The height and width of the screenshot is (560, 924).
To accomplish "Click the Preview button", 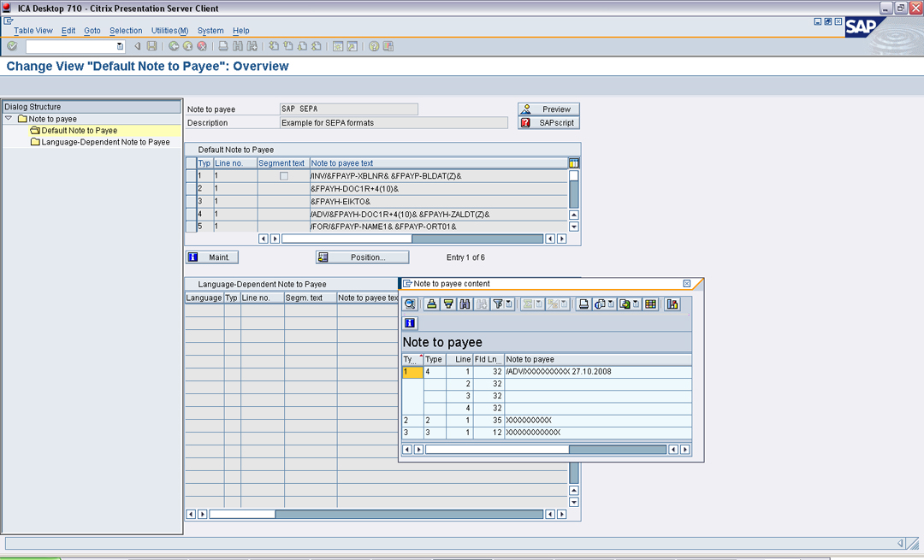I will click(x=548, y=109).
